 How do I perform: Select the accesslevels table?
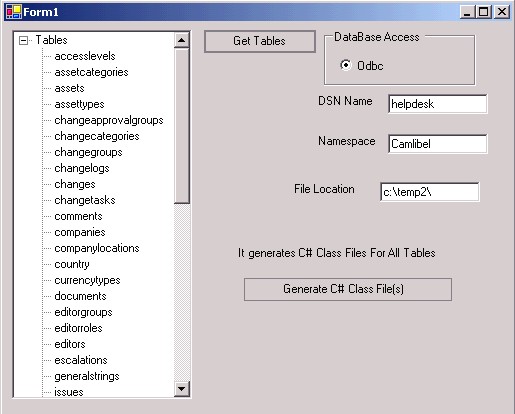tap(85, 56)
